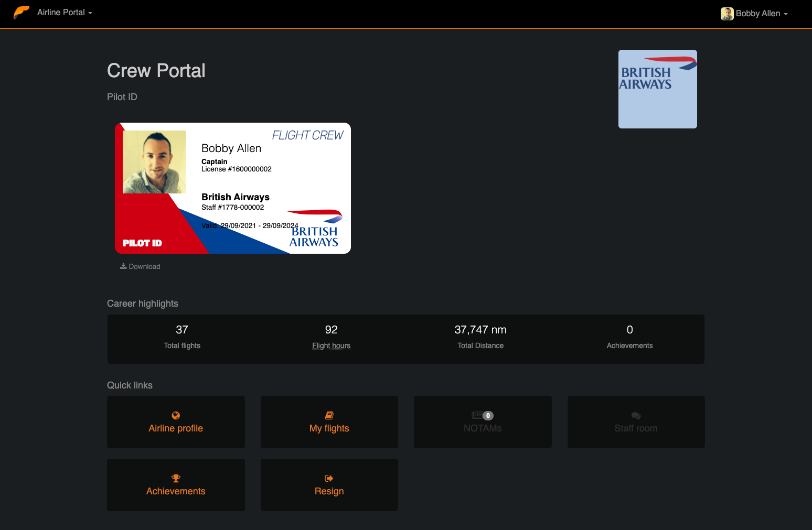Open the Airline Portal dropdown menu
This screenshot has width=812, height=530.
coord(65,13)
